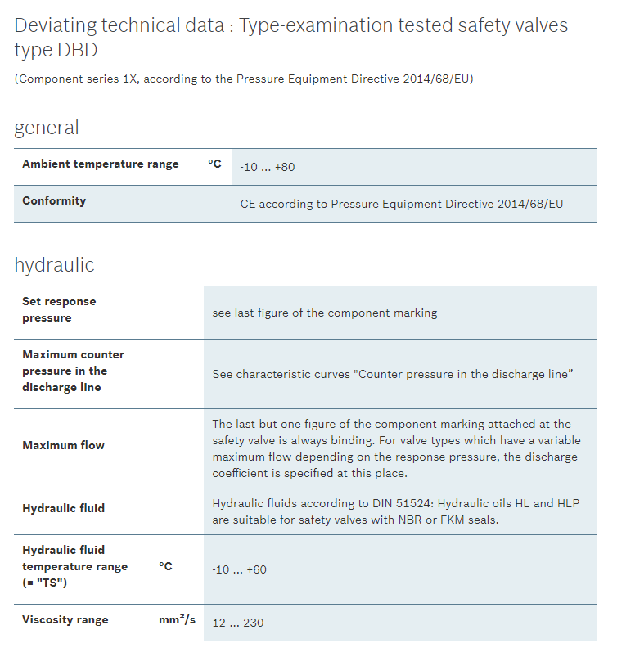Click the viscosity value '12 ... 230'
The height and width of the screenshot is (666, 644).
238,623
